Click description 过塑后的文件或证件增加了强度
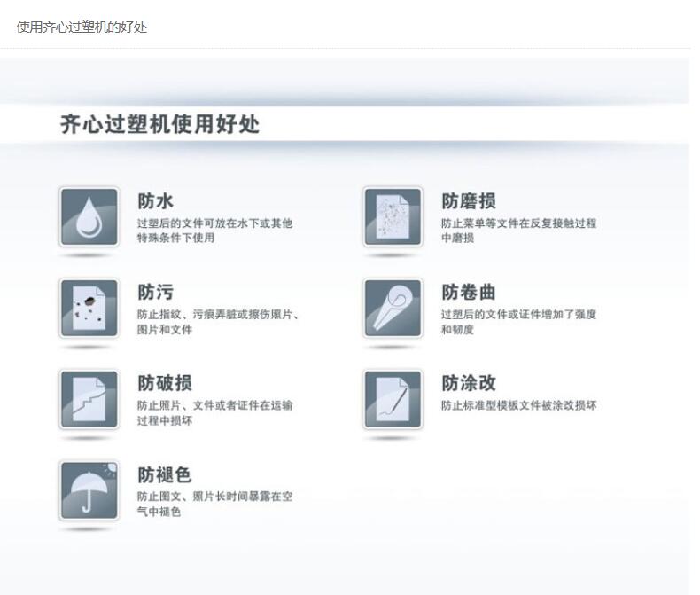 coord(518,314)
